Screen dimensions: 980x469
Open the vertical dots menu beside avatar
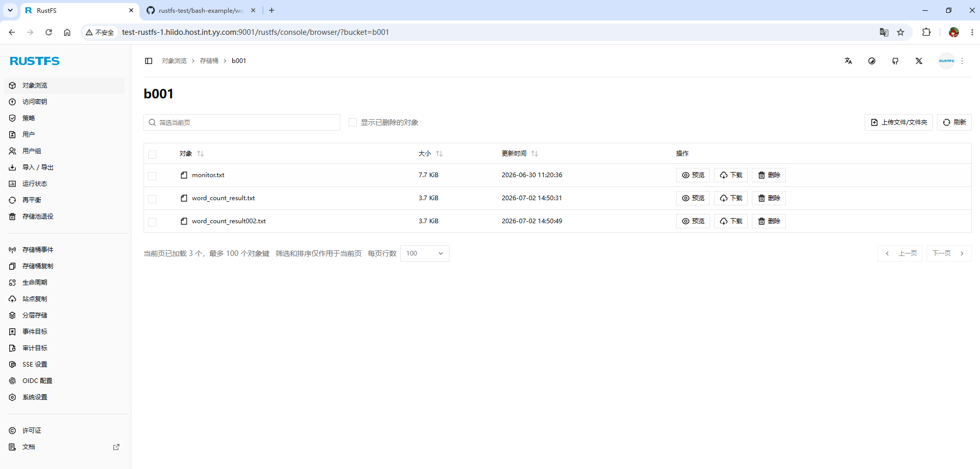[x=962, y=61]
